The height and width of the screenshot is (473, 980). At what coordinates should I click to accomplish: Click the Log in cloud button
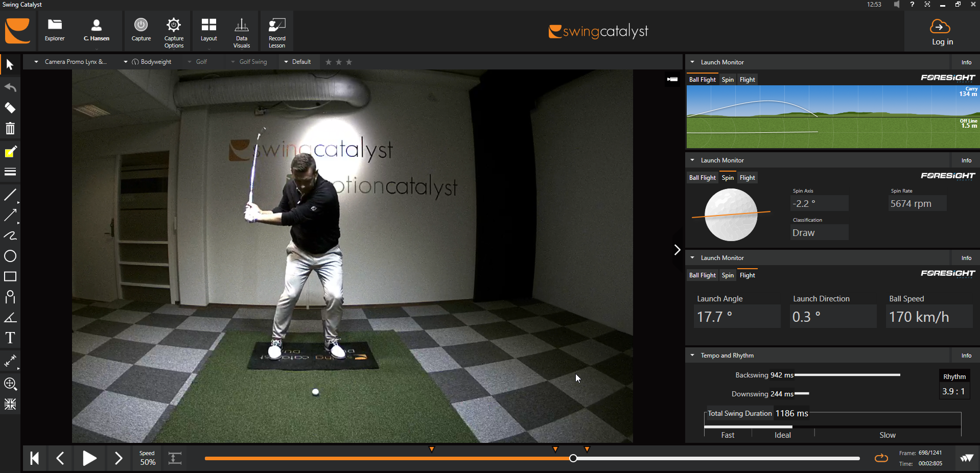(942, 32)
